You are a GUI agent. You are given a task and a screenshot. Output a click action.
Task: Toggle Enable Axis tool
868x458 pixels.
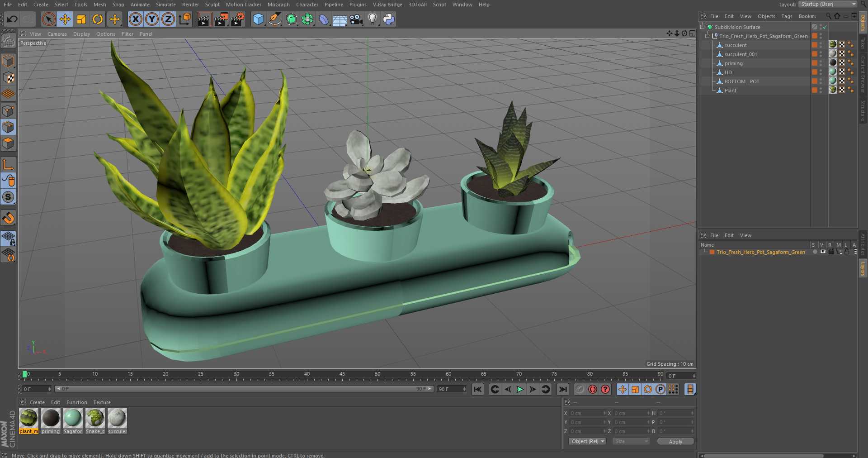8,164
